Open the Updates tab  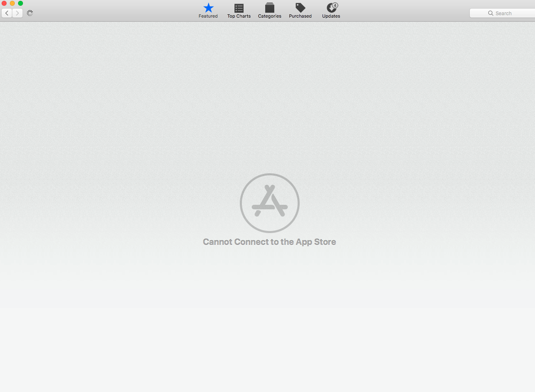tap(331, 11)
